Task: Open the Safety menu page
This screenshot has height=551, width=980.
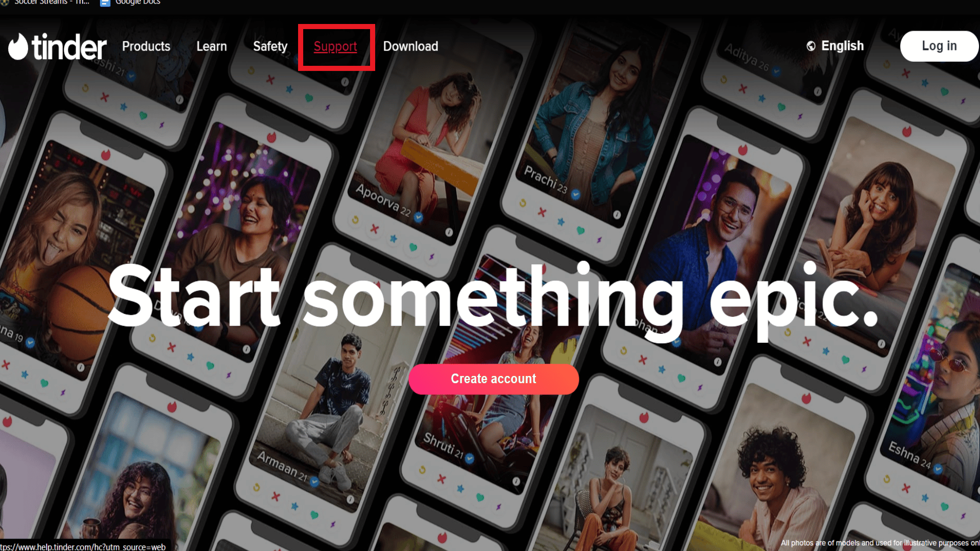Action: coord(270,46)
